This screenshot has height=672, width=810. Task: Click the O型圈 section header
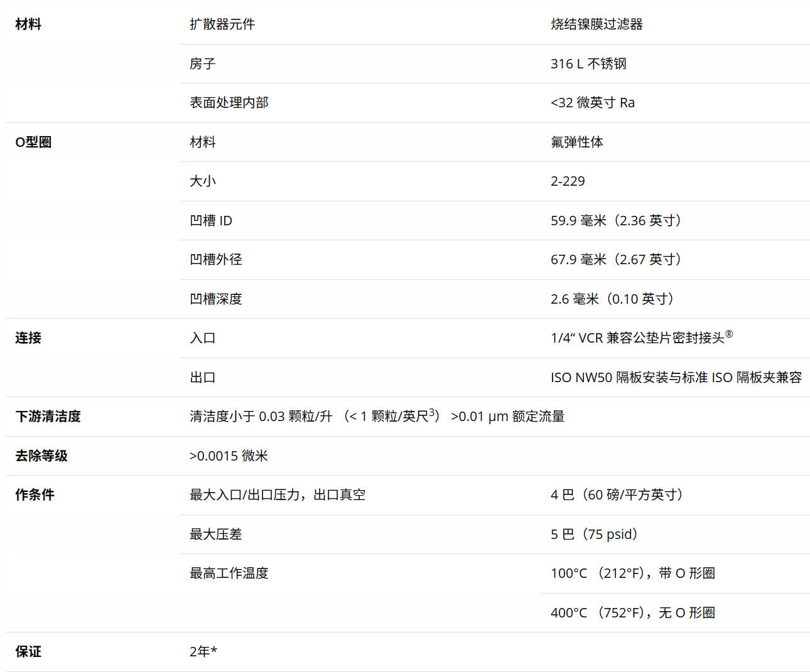point(33,142)
